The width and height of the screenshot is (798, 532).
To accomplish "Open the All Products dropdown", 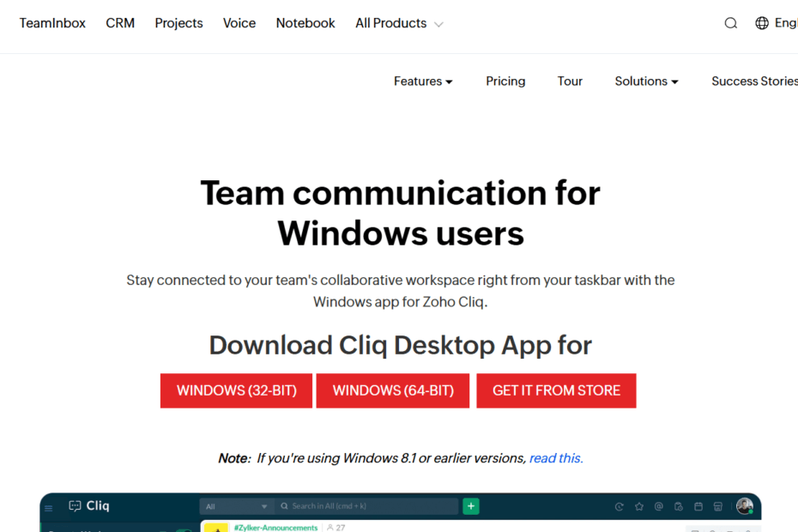I will click(x=391, y=23).
